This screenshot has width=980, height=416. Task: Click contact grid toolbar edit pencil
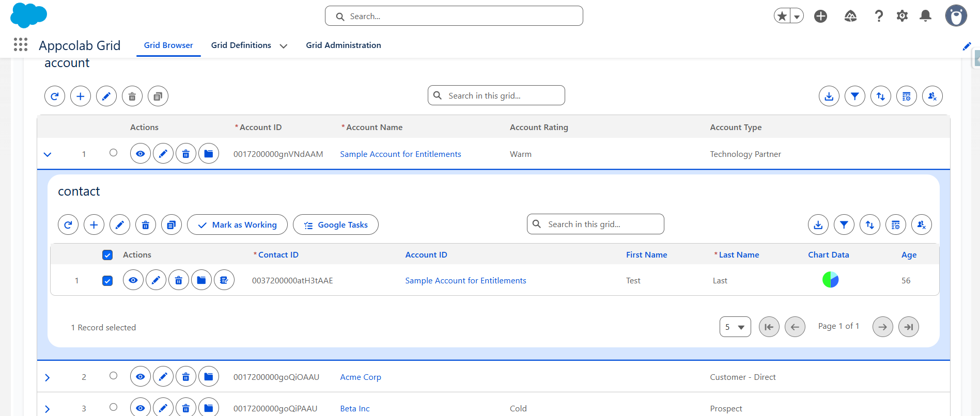120,225
